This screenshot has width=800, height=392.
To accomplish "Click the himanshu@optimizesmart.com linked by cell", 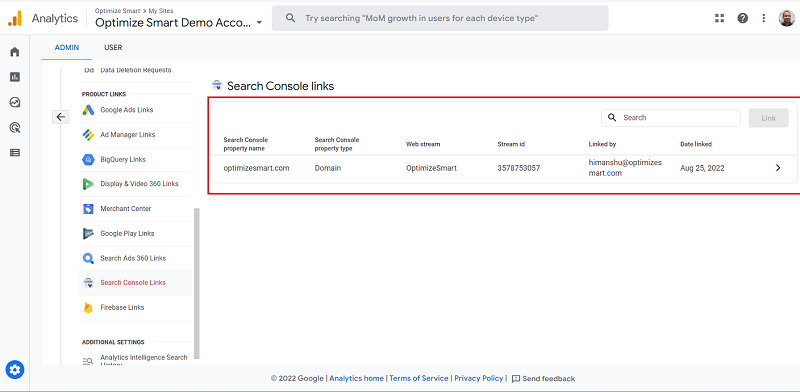I will (x=625, y=168).
